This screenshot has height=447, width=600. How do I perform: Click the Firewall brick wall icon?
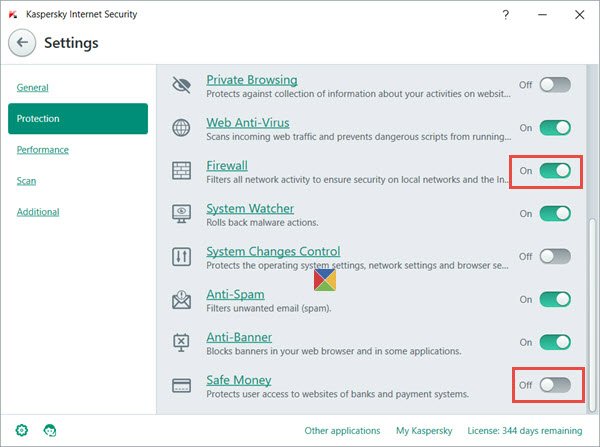[x=181, y=171]
